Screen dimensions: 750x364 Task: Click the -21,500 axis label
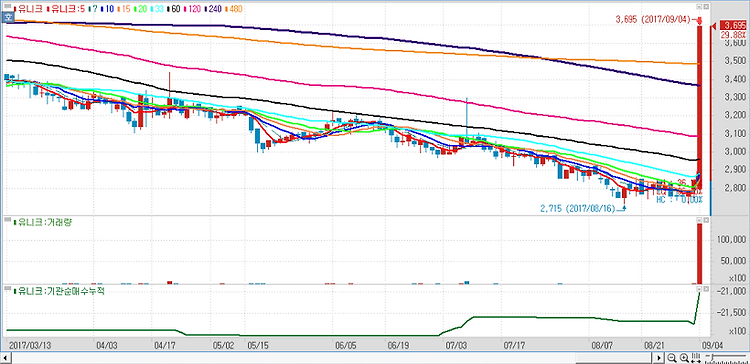coord(730,312)
